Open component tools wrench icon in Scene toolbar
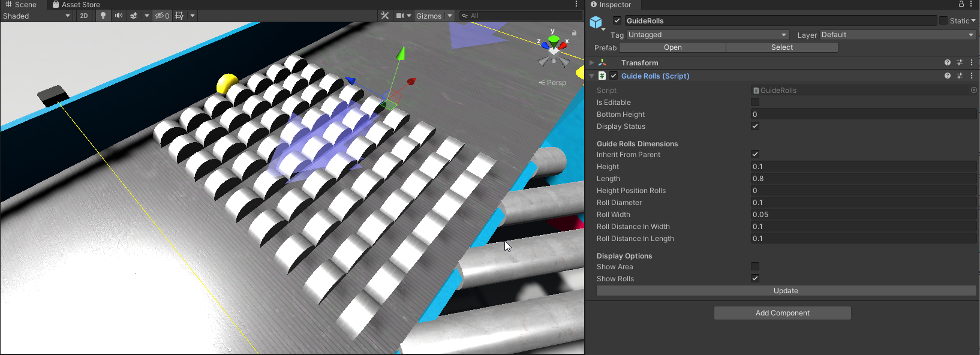Image resolution: width=980 pixels, height=355 pixels. click(x=385, y=16)
